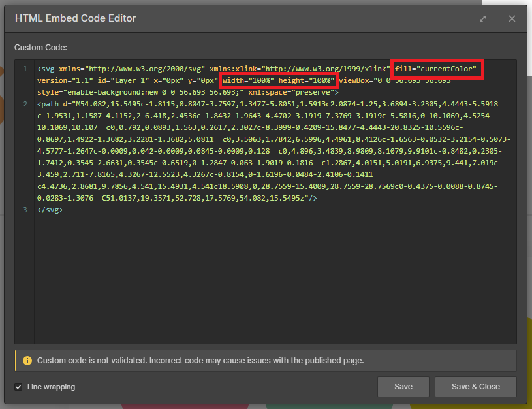
Task: Click line number 2 in the gutter
Action: (x=25, y=104)
